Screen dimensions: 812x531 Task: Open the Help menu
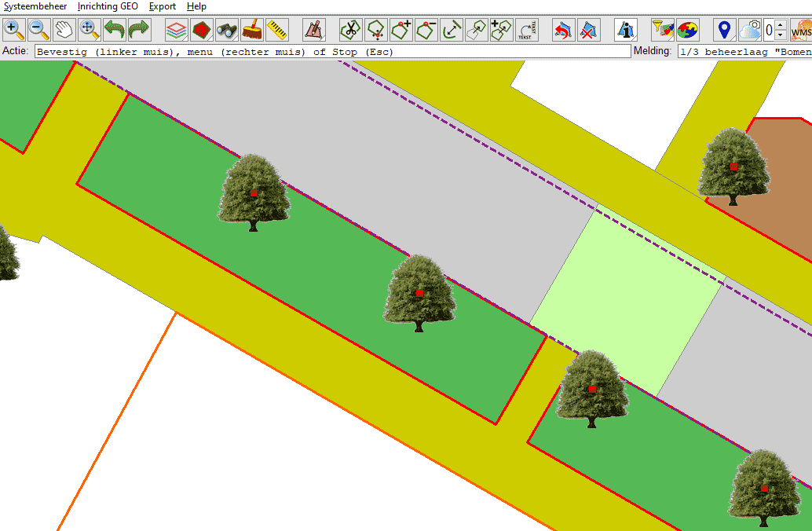(196, 6)
